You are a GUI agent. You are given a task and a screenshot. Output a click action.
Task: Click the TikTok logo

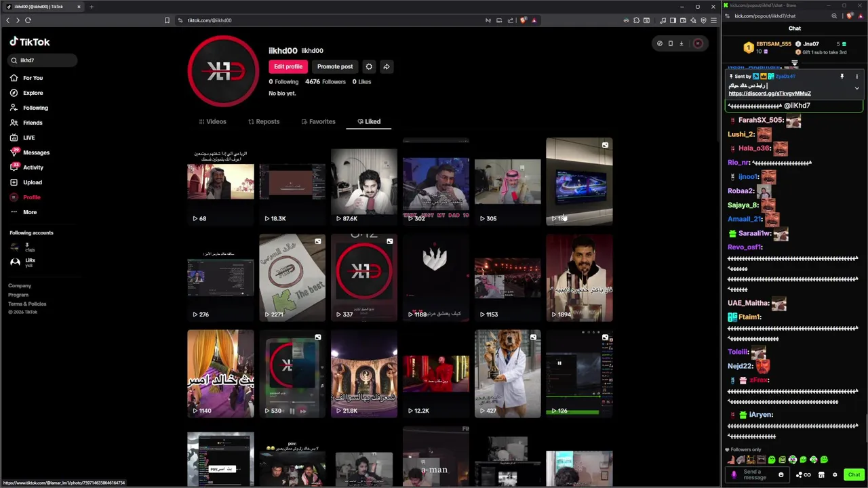click(x=30, y=42)
